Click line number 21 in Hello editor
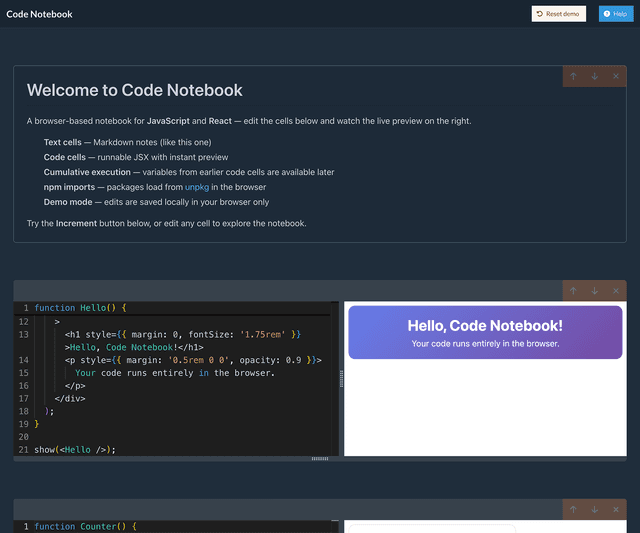Screen dimensions: 640x533 [x=24, y=450]
